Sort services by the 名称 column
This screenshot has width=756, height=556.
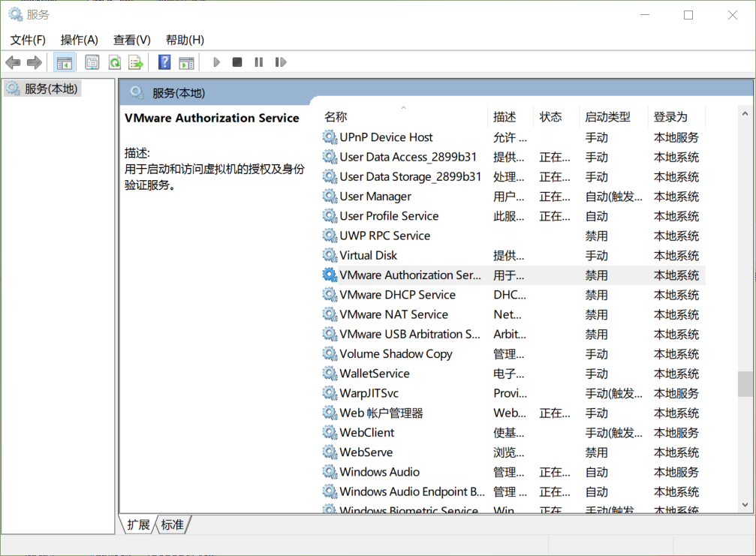336,116
